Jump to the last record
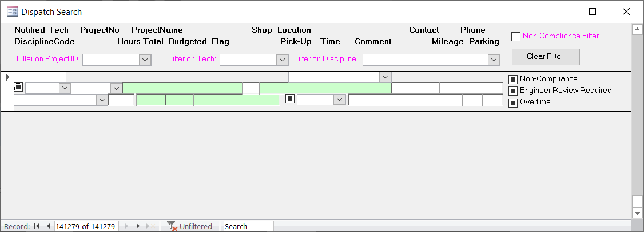This screenshot has width=644, height=232. (x=138, y=226)
